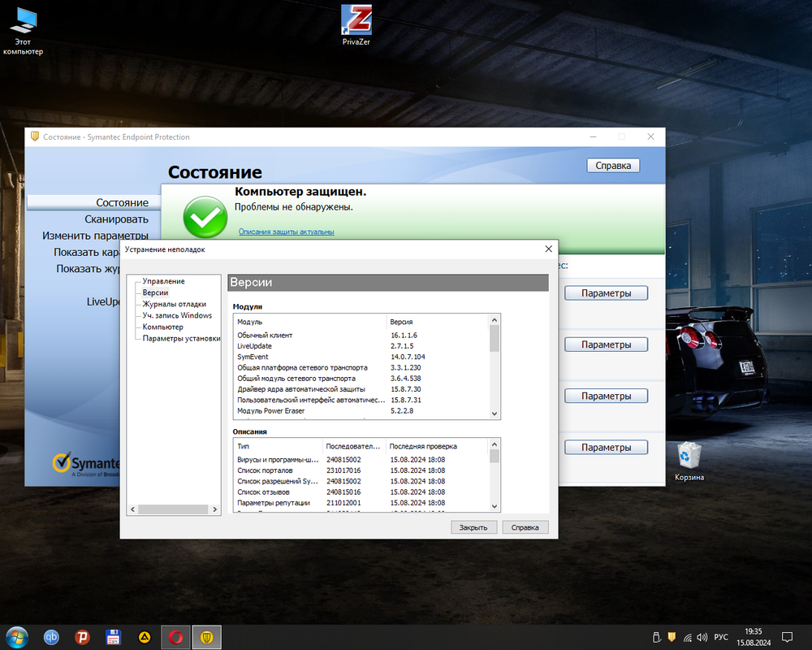Switch to Symantec shield taskbar button
This screenshot has width=812, height=650.
coord(206,637)
